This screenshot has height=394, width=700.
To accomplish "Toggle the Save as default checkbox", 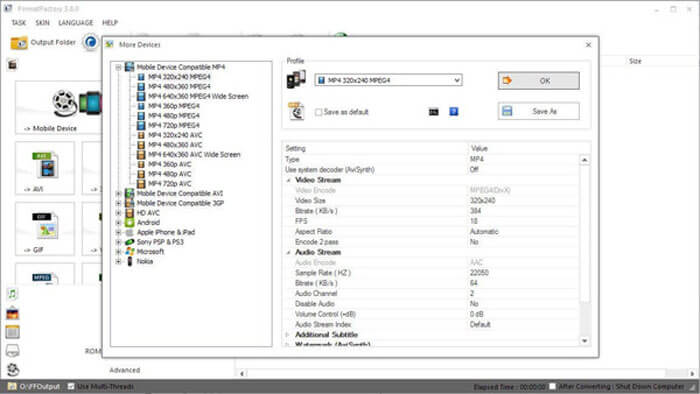I will (318, 112).
